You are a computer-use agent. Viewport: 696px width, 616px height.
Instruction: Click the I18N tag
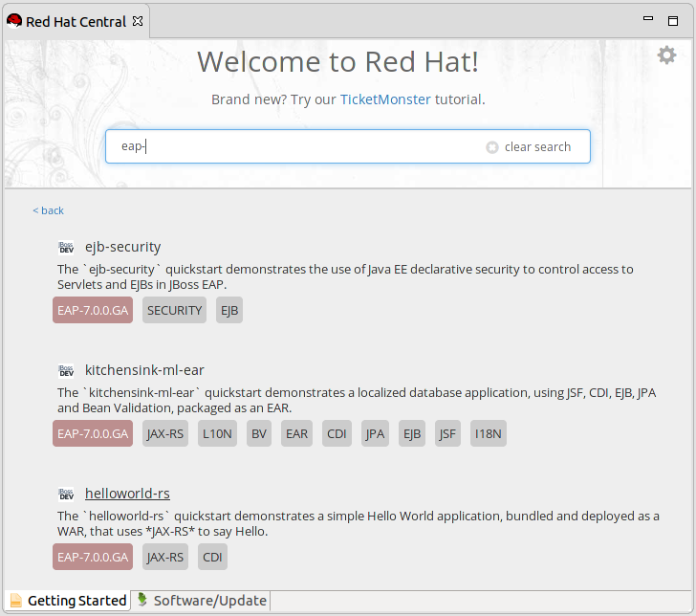tap(489, 433)
